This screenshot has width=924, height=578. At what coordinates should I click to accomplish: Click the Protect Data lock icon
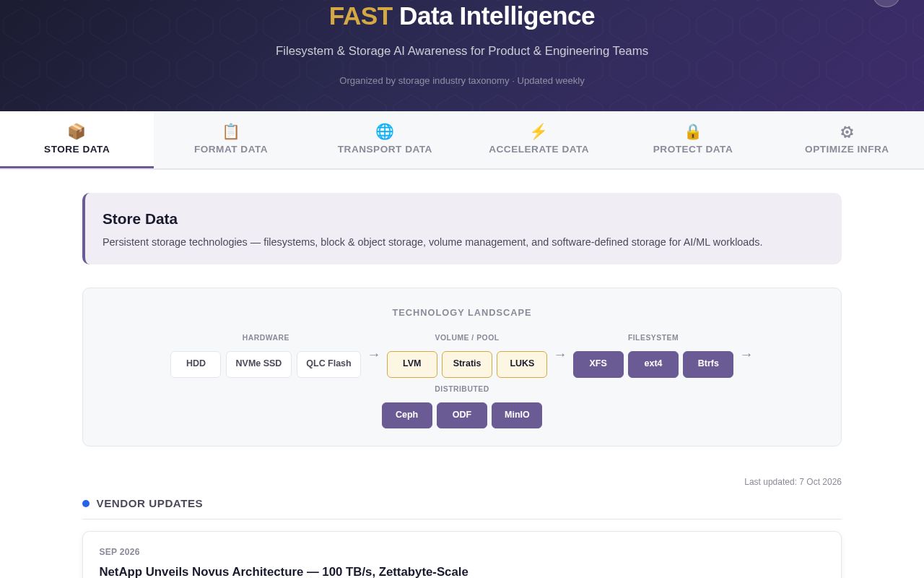tap(693, 131)
